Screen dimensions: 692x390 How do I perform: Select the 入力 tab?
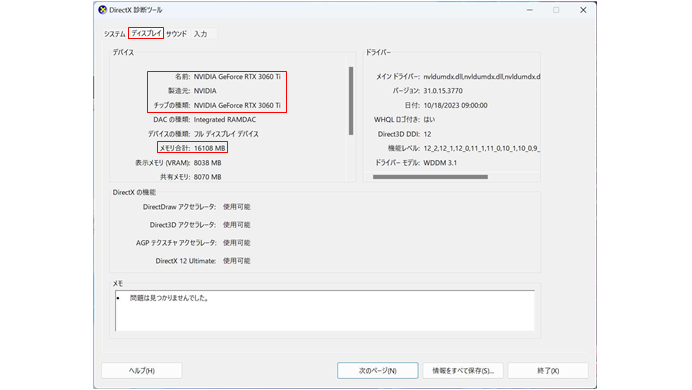(200, 34)
